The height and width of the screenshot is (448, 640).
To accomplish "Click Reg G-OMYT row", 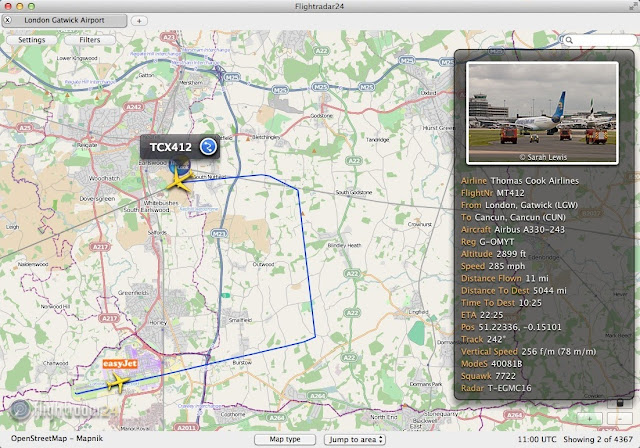I will click(x=487, y=242).
